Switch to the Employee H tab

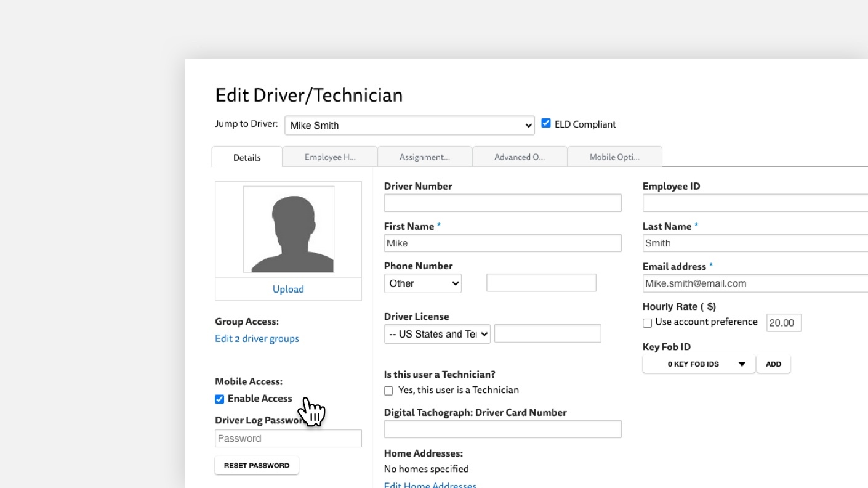[329, 157]
